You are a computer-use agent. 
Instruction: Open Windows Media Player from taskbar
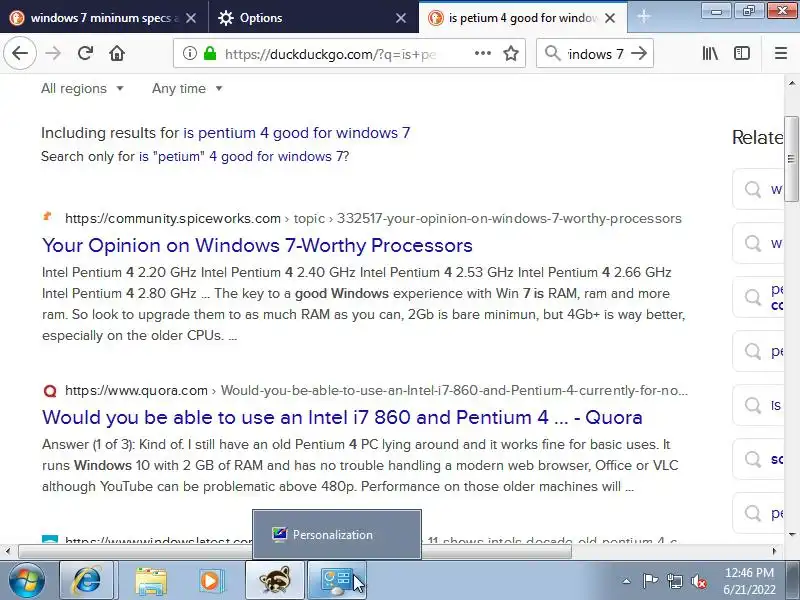pos(211,581)
